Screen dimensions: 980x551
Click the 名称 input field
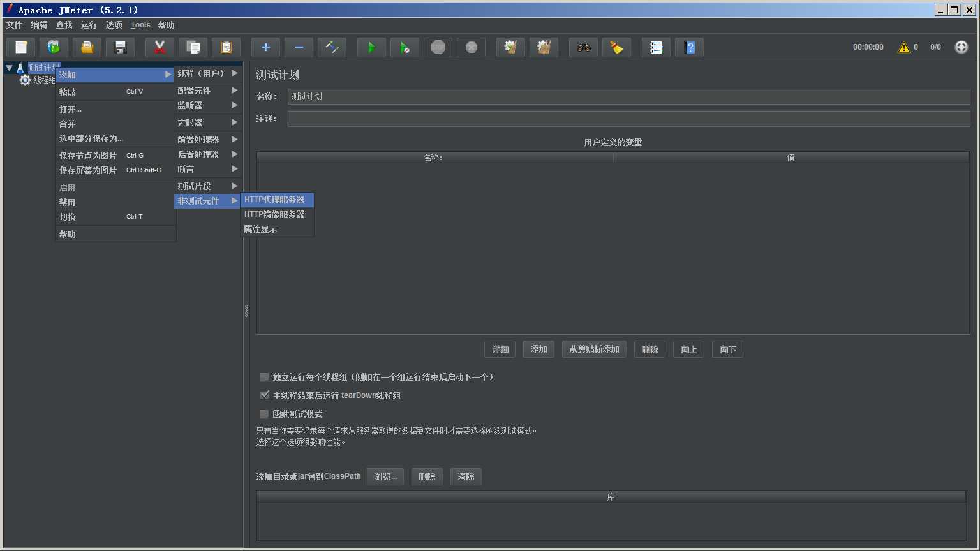tap(628, 96)
